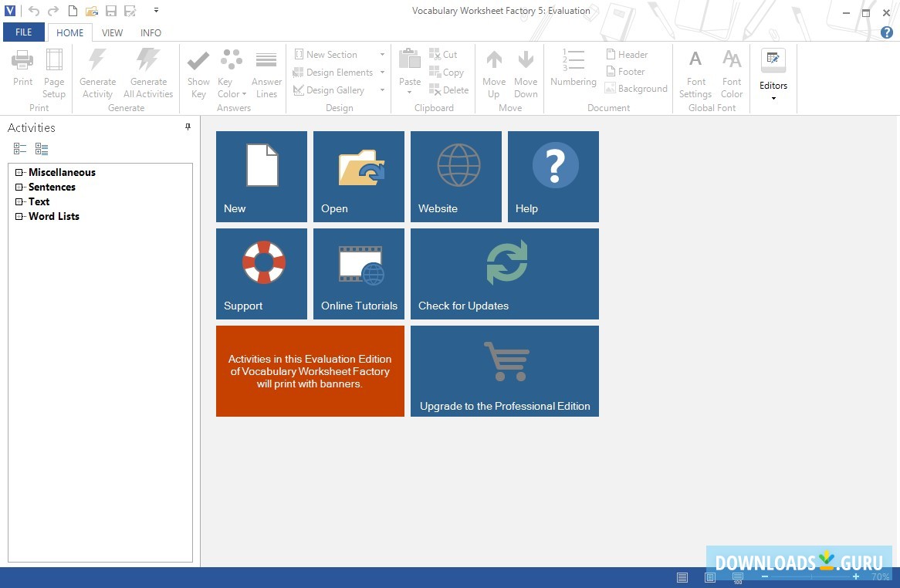Click the New tile on the start page
The height and width of the screenshot is (588, 900).
[262, 177]
